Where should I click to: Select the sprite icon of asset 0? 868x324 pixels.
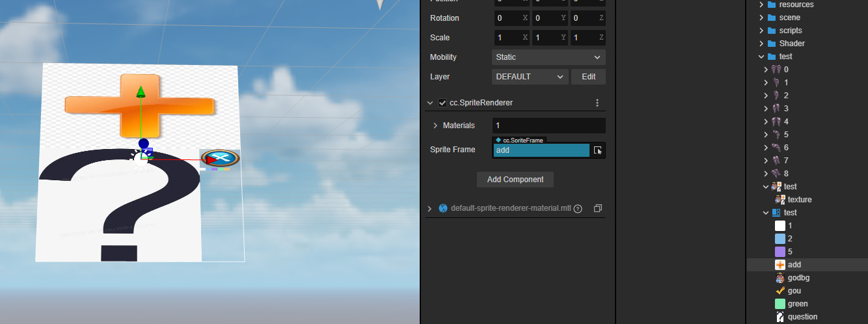click(x=776, y=70)
